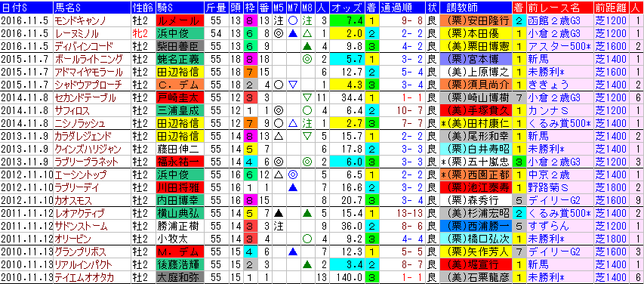Viewport: 644px width, 284px height.
Task: Select horse ラブリープラネット
Action: 86,162
